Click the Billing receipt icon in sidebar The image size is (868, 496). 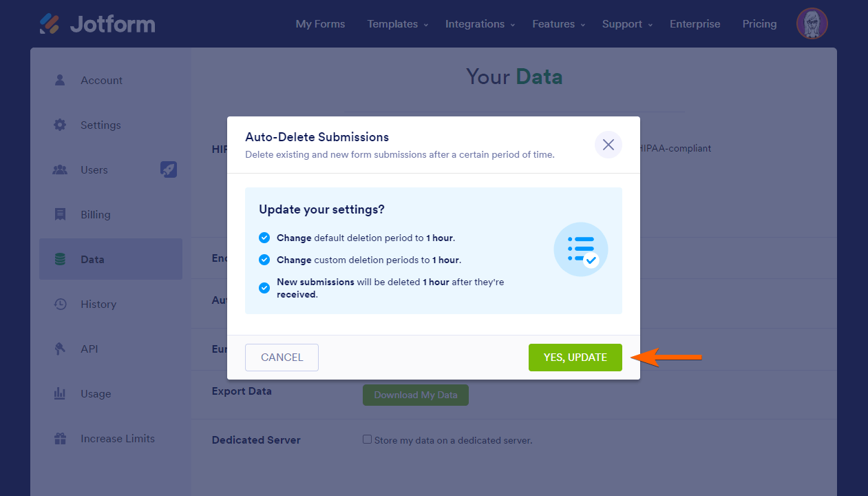click(60, 214)
